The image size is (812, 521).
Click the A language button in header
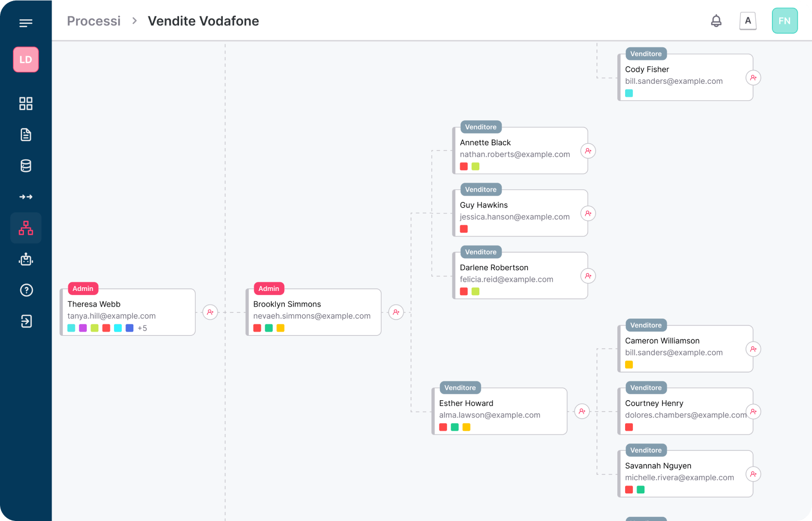point(748,21)
